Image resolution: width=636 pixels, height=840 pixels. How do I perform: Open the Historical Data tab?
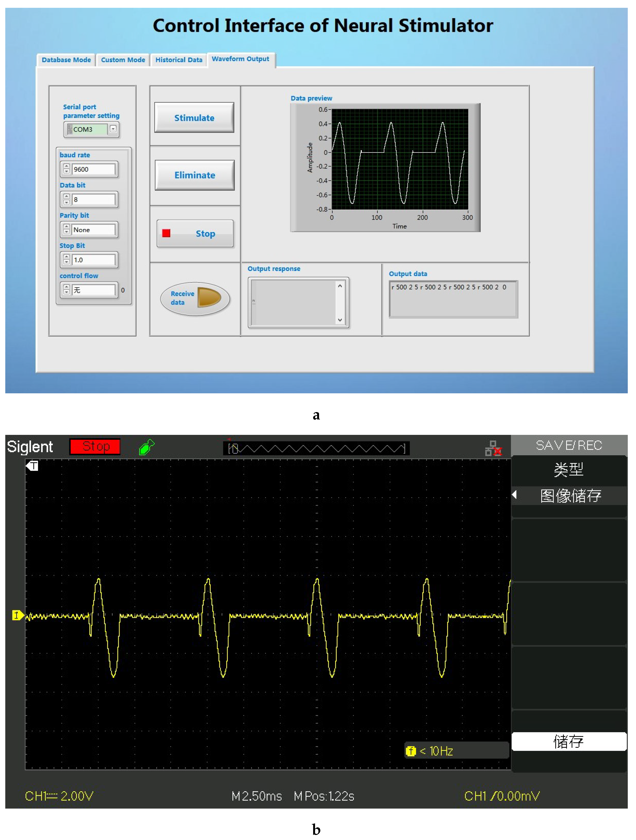[179, 60]
